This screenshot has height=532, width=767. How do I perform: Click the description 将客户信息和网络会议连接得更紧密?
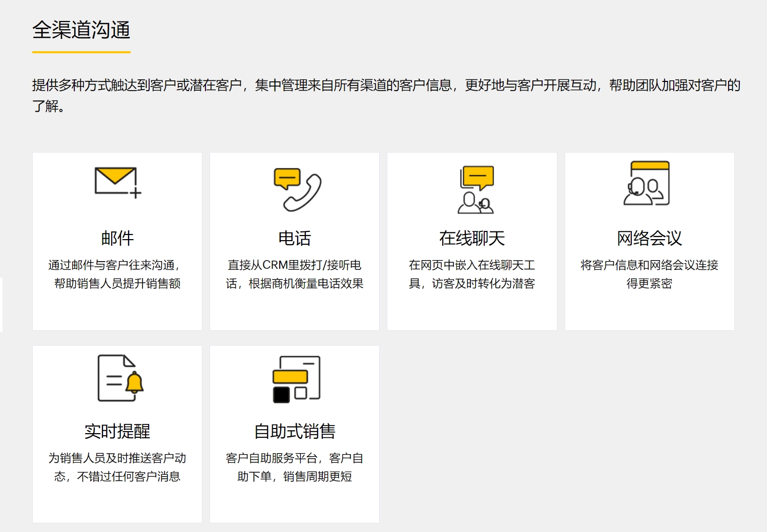(649, 274)
